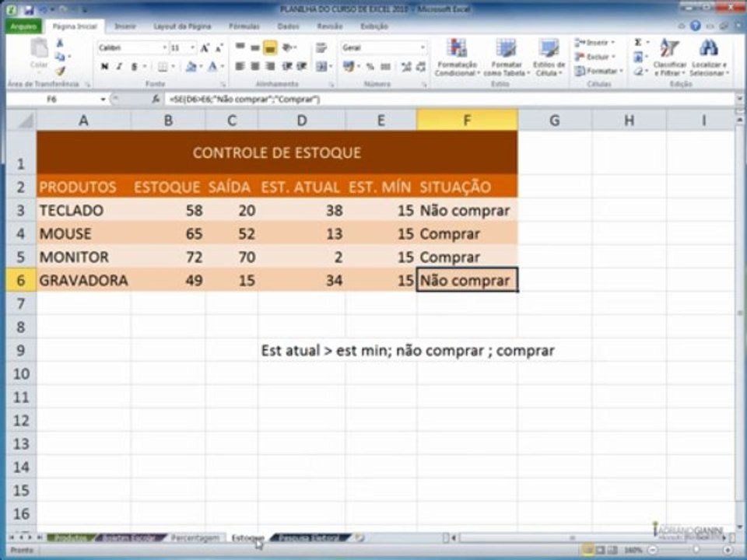Viewport: 747px width, 560px height.
Task: Click the insert new worksheet tab icon
Action: 360,538
